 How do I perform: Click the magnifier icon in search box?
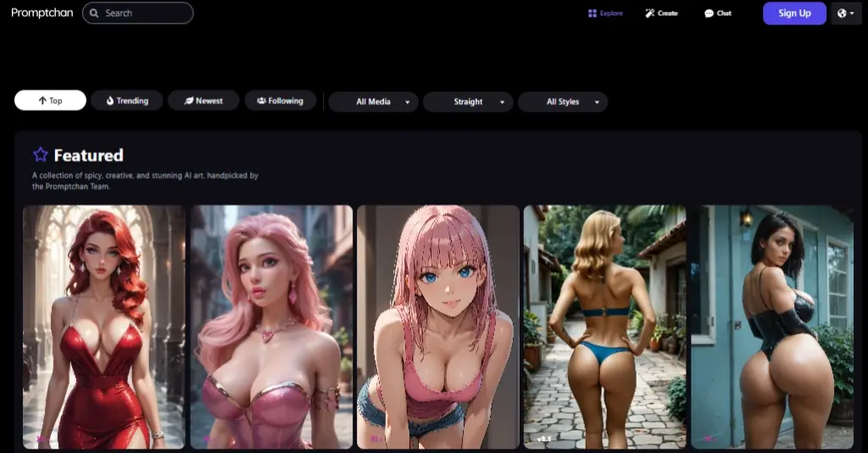pyautogui.click(x=94, y=13)
